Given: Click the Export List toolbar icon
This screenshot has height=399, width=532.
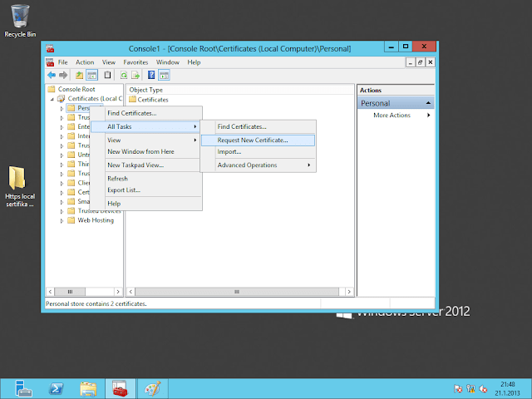Looking at the screenshot, I should point(135,75).
